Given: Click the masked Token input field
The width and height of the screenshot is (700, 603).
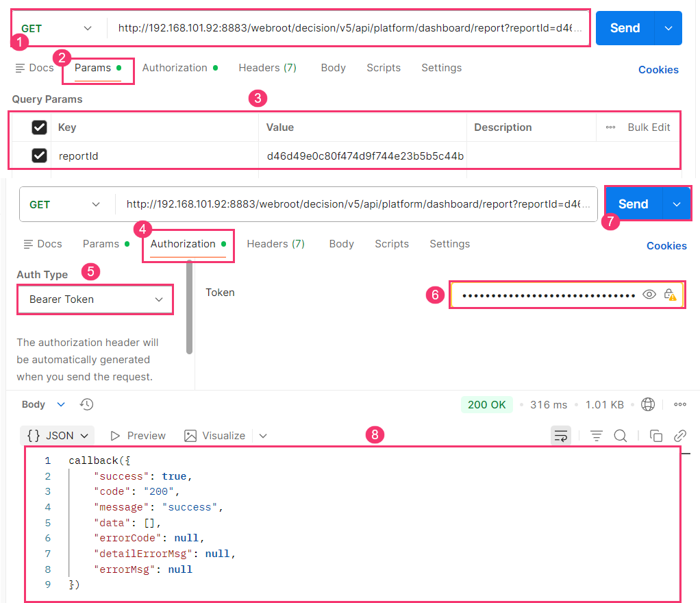Looking at the screenshot, I should pyautogui.click(x=548, y=295).
